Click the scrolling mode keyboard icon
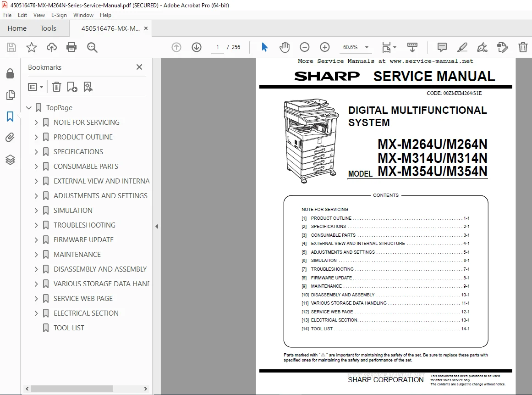This screenshot has height=395, width=532. point(412,47)
